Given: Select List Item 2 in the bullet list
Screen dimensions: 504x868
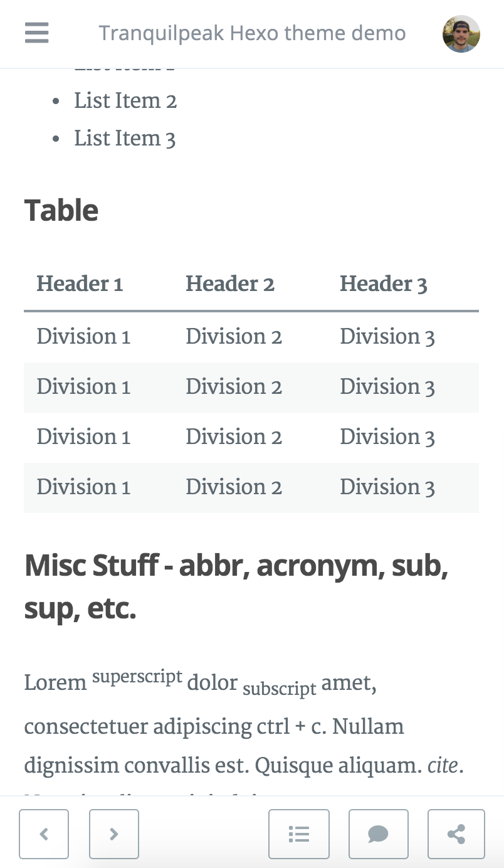Looking at the screenshot, I should click(x=125, y=100).
